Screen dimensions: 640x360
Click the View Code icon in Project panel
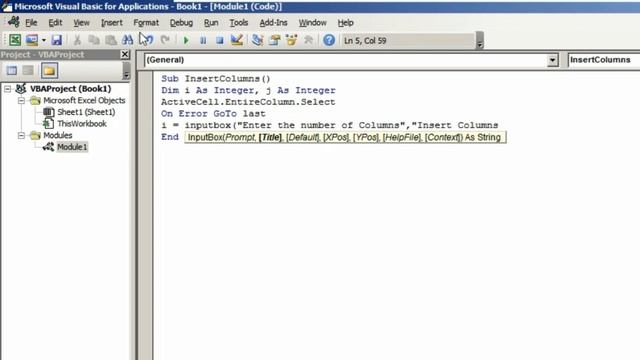pos(11,71)
